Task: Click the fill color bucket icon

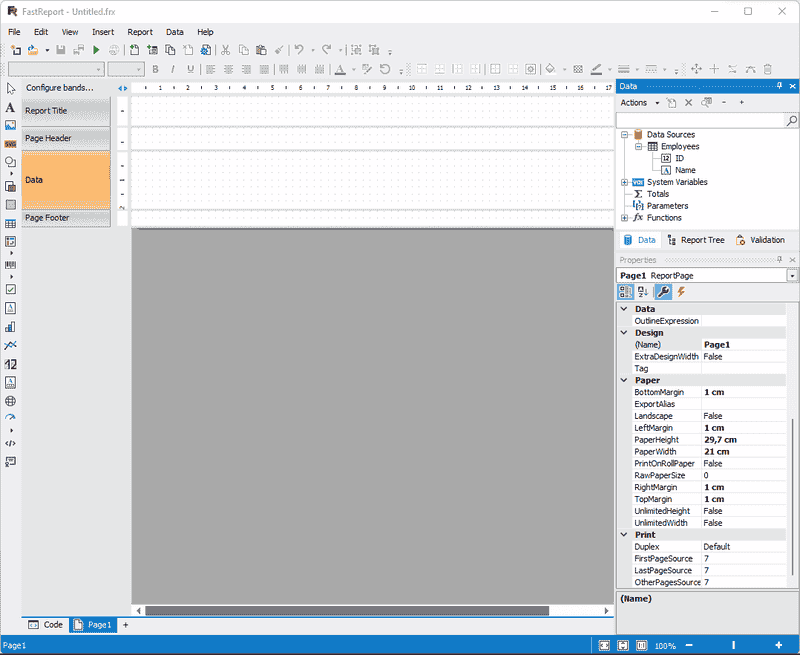Action: coord(551,69)
